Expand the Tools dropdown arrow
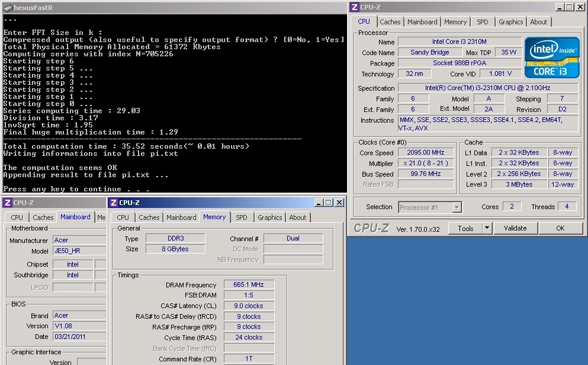This screenshot has height=365, width=588. 487,229
